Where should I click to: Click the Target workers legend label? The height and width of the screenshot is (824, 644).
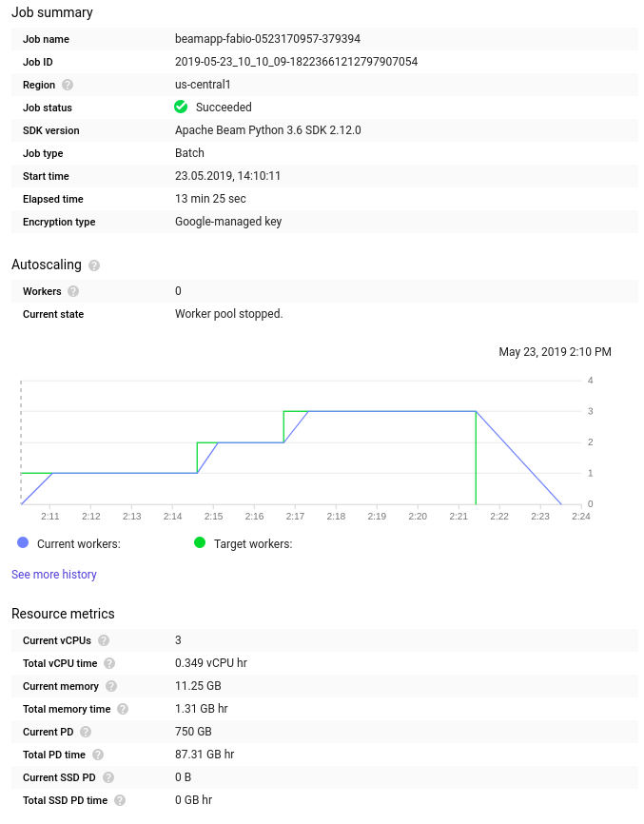tap(253, 544)
